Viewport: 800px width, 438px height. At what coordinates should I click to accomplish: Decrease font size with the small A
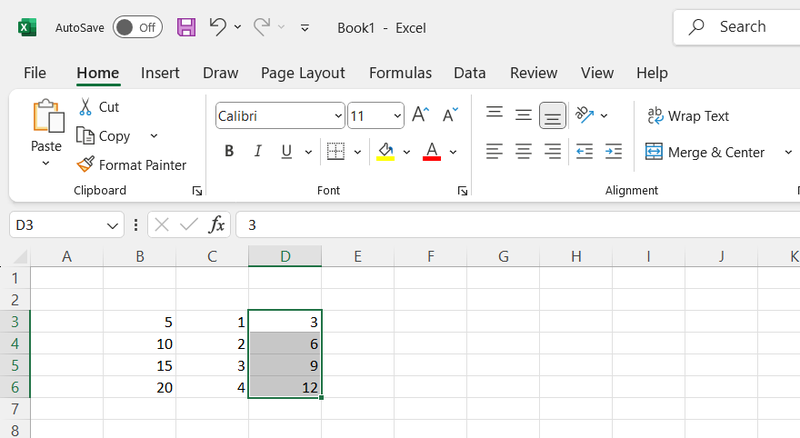pos(450,115)
